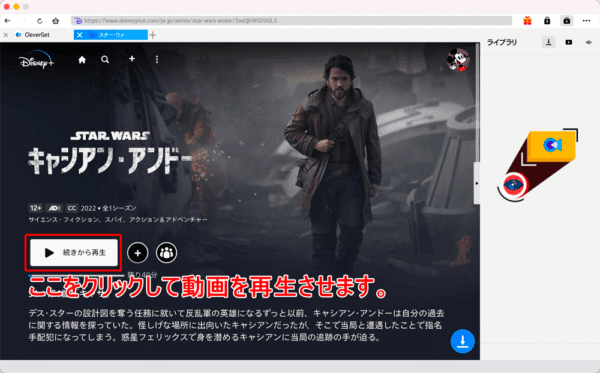The width and height of the screenshot is (600, 373).
Task: Switch to the CleverGet tab
Action: [37, 35]
